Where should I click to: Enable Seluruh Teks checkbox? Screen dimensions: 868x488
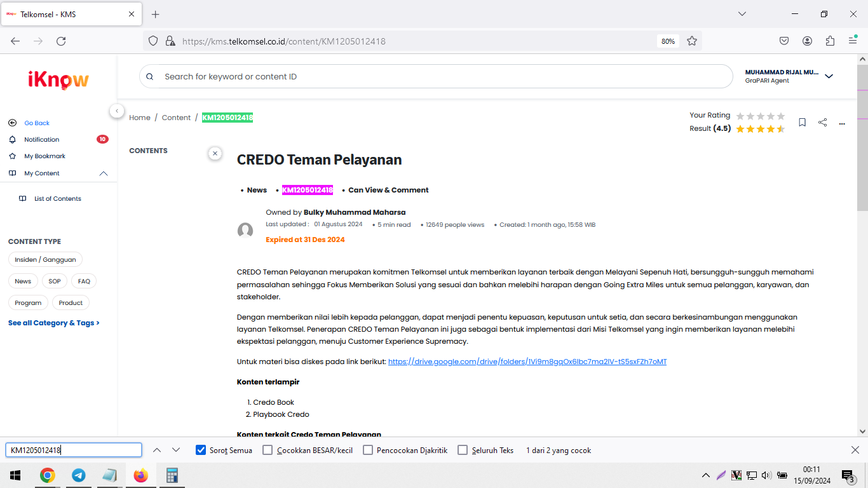coord(463,450)
